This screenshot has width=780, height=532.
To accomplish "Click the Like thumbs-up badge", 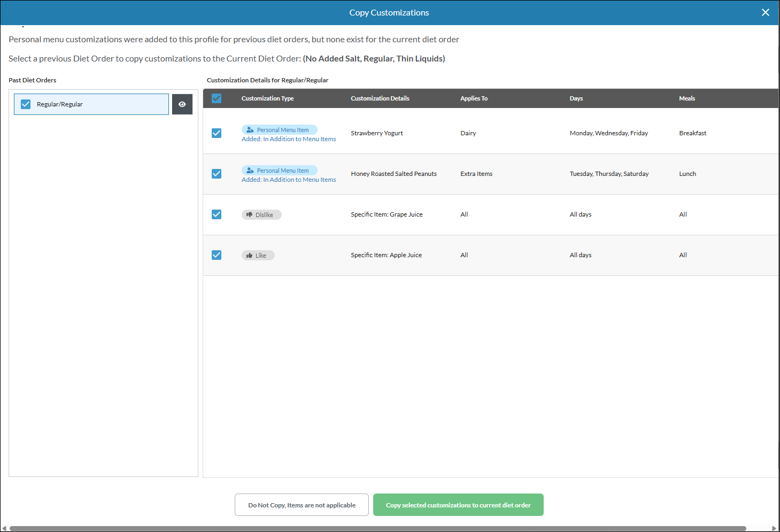I will tap(258, 255).
